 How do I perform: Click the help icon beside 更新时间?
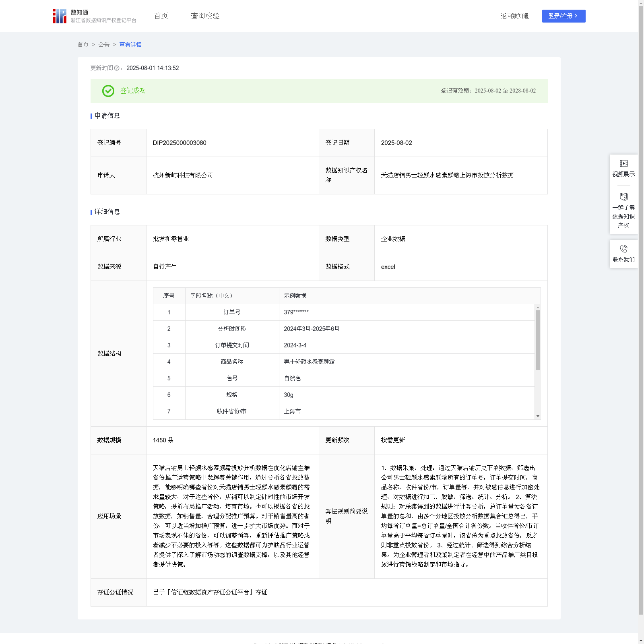tap(117, 68)
